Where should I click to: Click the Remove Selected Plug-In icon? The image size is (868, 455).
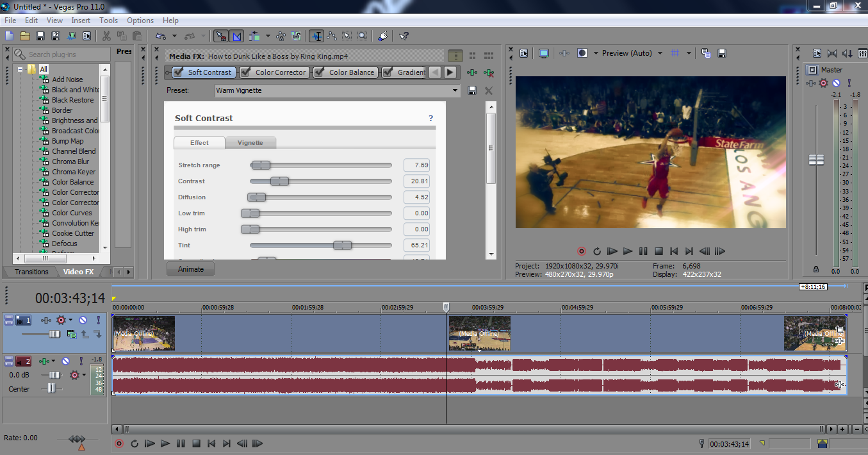pos(489,73)
